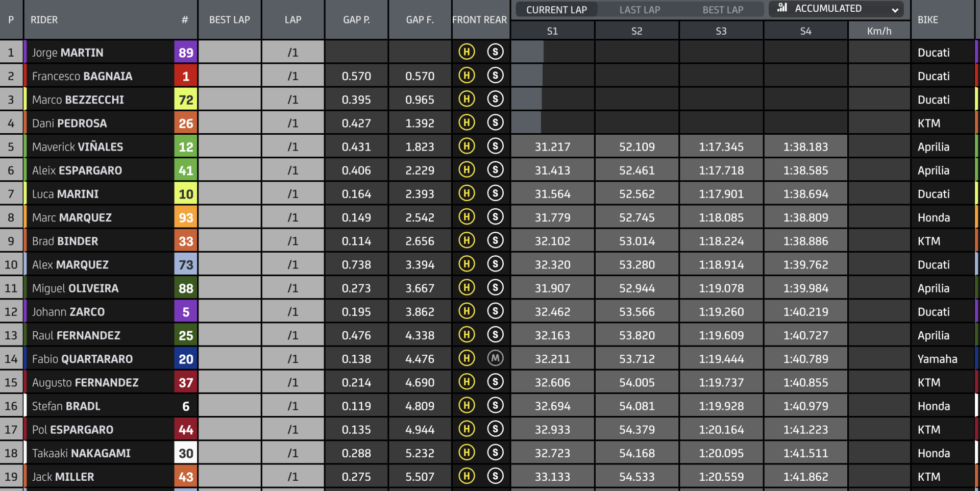Click Augusto Fernandez's rear tyre S icon
Image resolution: width=980 pixels, height=491 pixels.
click(x=495, y=382)
